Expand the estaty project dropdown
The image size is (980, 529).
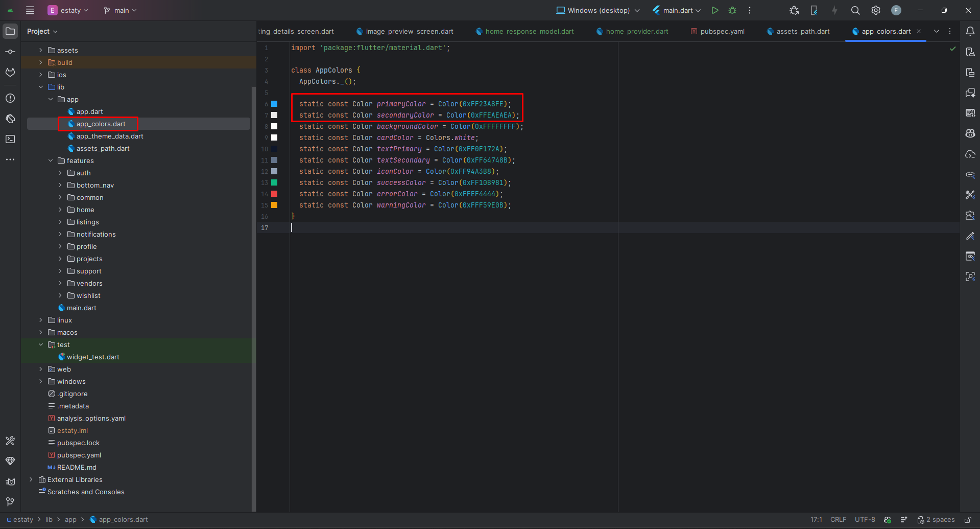[x=68, y=10]
